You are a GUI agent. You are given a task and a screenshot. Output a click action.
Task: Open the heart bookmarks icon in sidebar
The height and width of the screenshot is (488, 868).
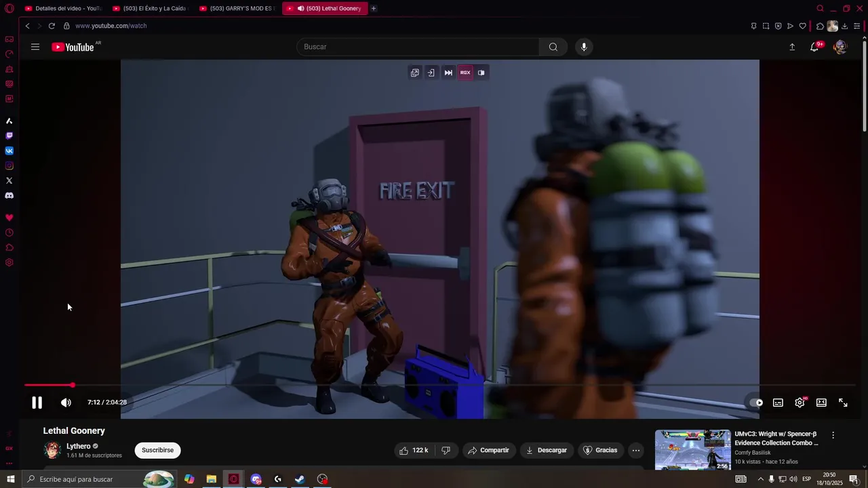[9, 218]
